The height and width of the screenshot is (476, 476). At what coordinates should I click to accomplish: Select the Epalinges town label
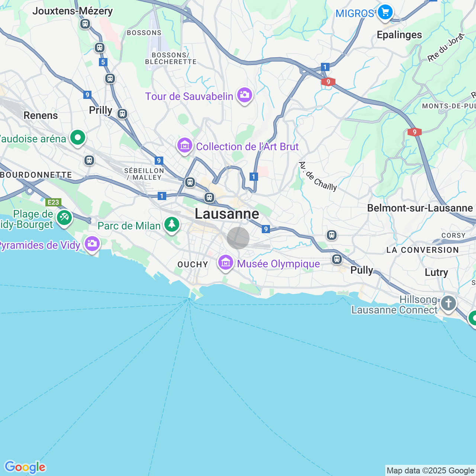(399, 35)
